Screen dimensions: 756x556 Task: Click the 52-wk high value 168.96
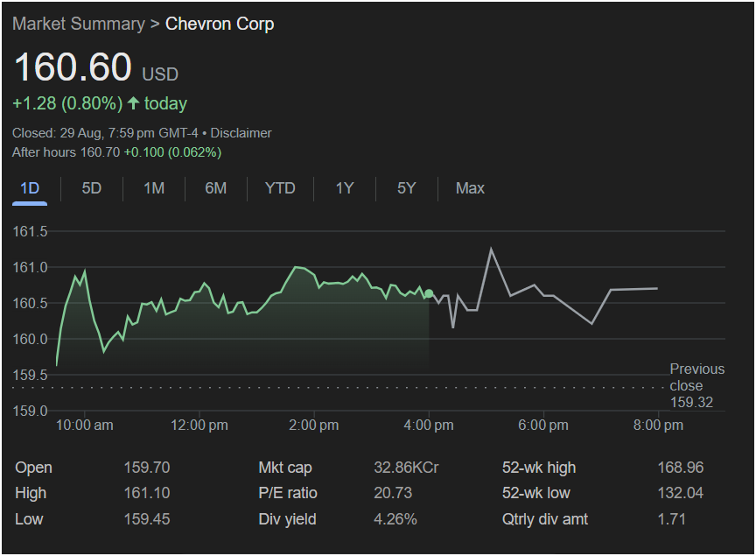(x=680, y=468)
